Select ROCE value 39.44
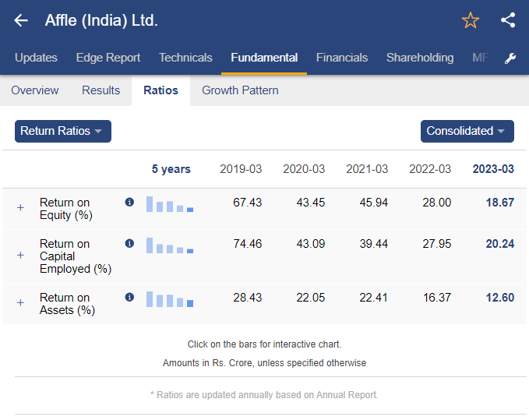Image resolution: width=529 pixels, height=420 pixels. (374, 244)
